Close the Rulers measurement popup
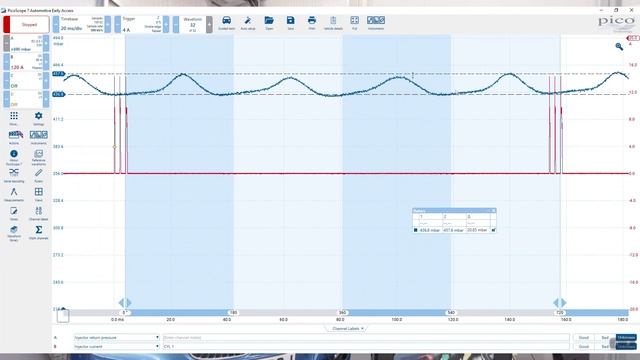The image size is (640, 360). pos(493,211)
